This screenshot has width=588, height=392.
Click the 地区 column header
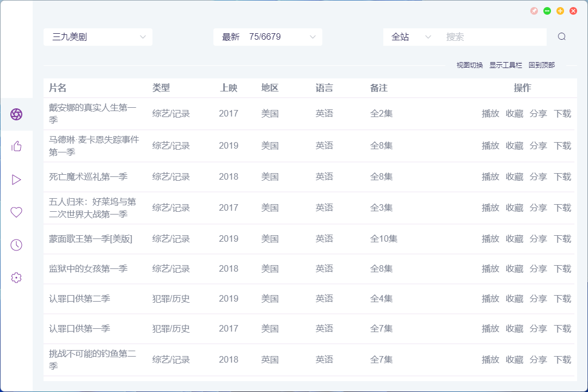[270, 88]
